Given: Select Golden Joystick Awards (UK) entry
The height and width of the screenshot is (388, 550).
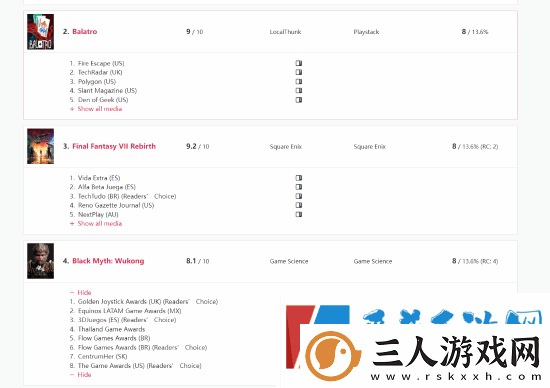Looking at the screenshot, I should pos(148,301).
